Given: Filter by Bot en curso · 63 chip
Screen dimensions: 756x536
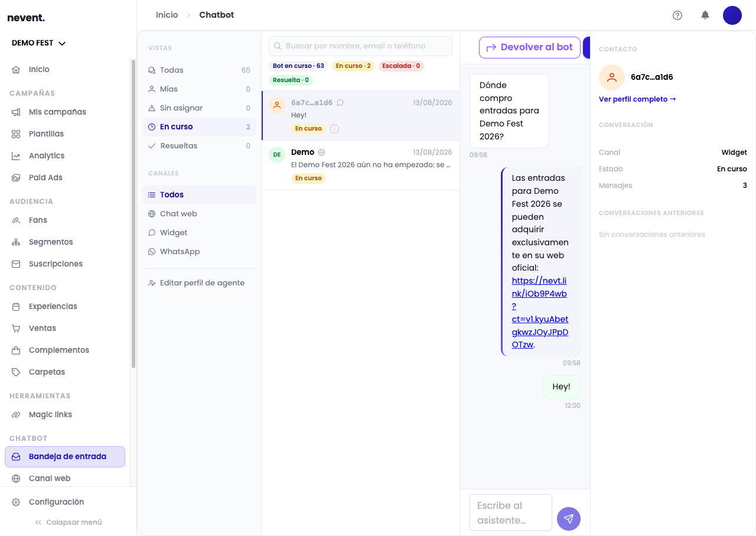Looking at the screenshot, I should coord(298,66).
